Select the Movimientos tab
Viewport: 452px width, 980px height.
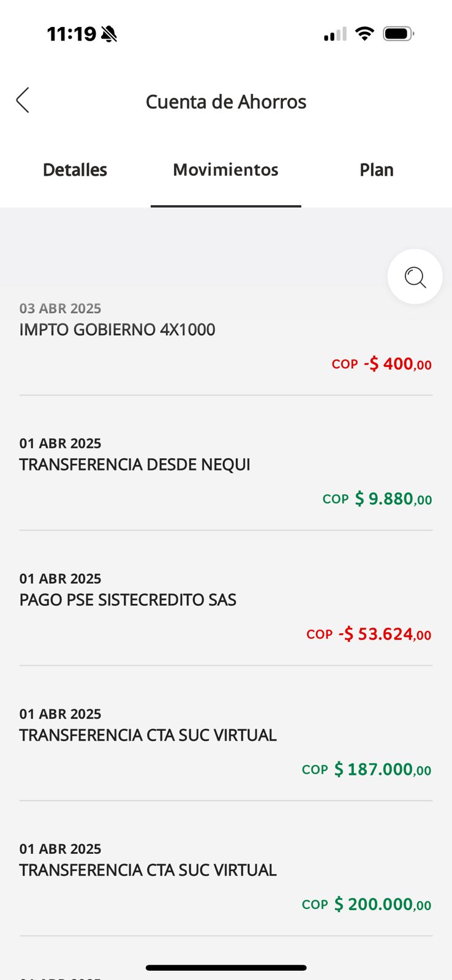[225, 170]
